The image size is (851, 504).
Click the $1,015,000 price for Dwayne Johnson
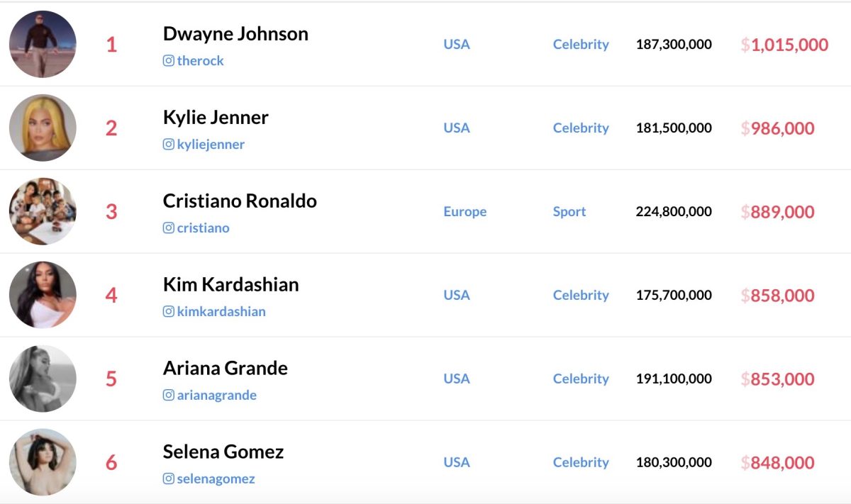(x=784, y=45)
